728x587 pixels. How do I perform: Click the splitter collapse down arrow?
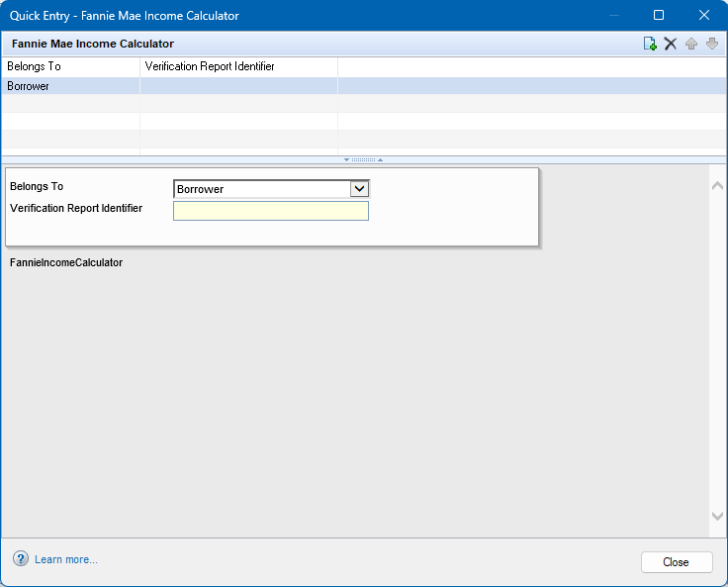coord(346,160)
